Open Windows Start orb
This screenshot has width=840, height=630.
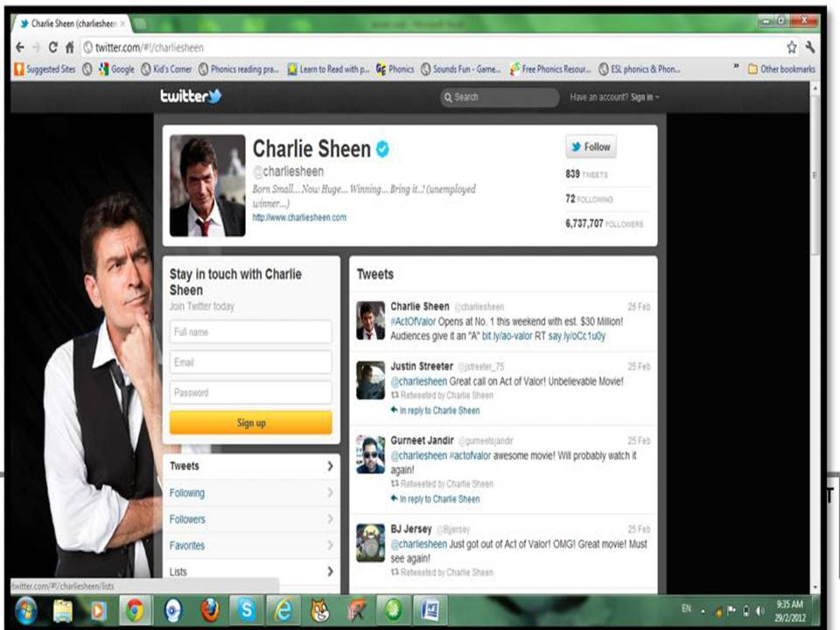coord(25,611)
